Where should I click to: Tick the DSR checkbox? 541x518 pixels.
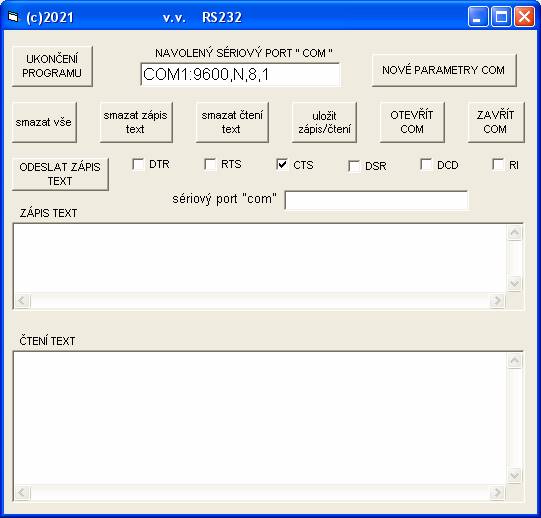click(354, 166)
